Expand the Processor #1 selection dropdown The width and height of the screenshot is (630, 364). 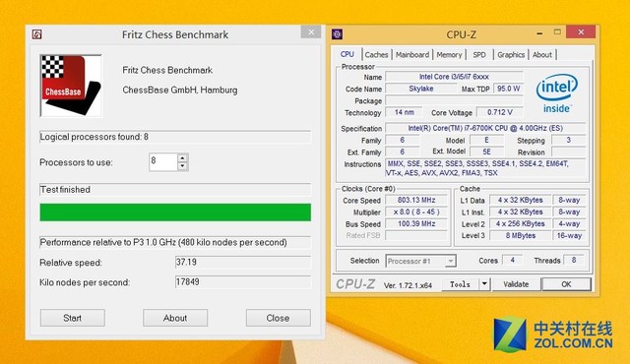(451, 262)
